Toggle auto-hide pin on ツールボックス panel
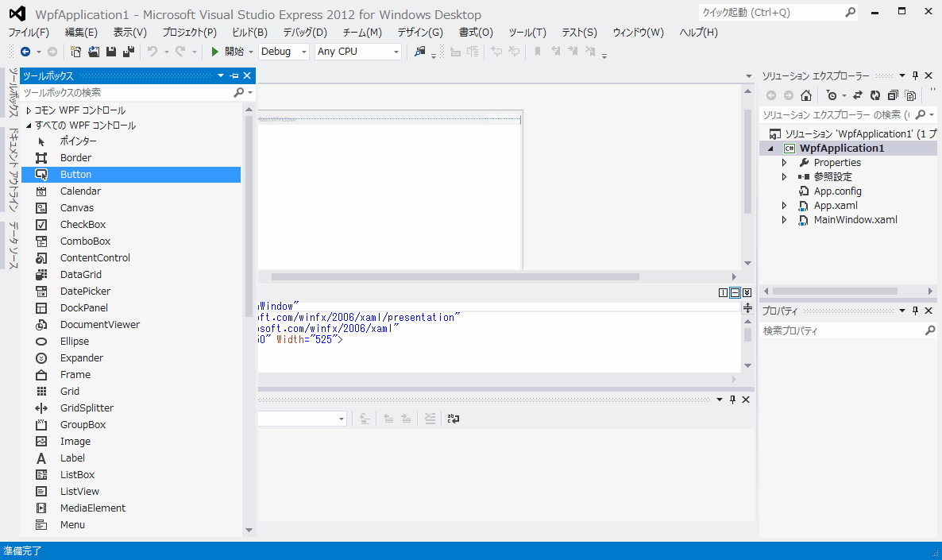This screenshot has width=942, height=560. tap(234, 75)
